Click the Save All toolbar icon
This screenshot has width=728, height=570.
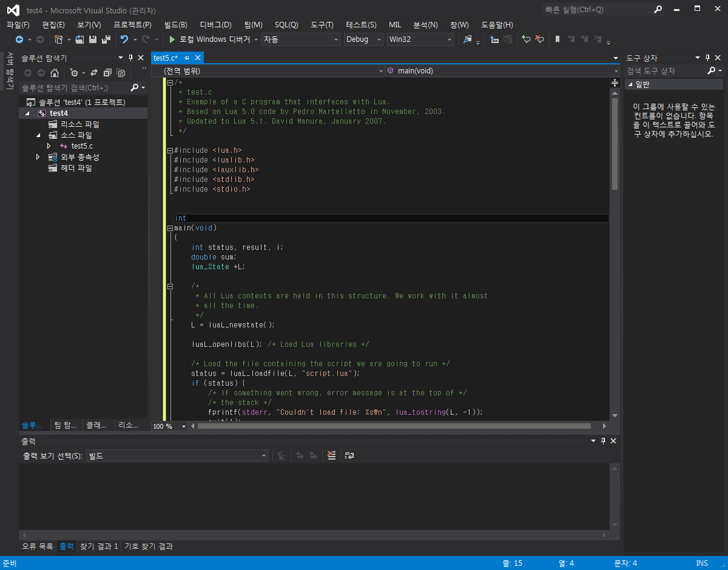(106, 39)
